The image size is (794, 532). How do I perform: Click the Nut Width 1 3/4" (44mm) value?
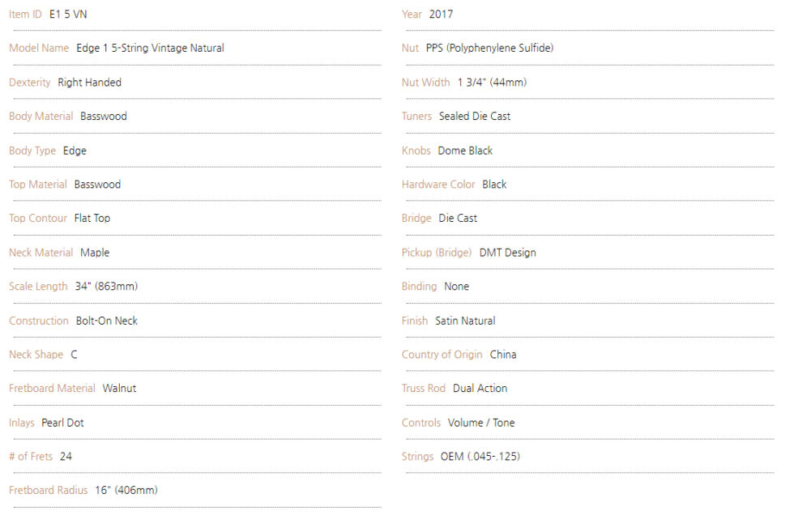(x=493, y=83)
